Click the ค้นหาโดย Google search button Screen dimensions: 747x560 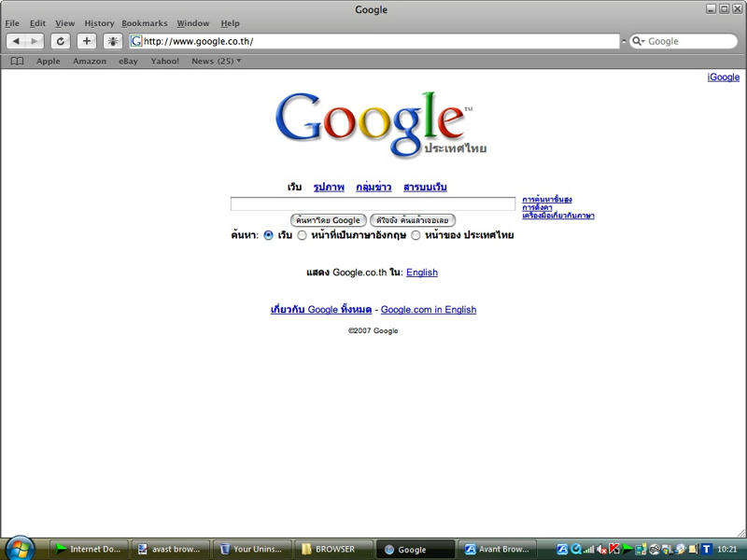point(329,220)
